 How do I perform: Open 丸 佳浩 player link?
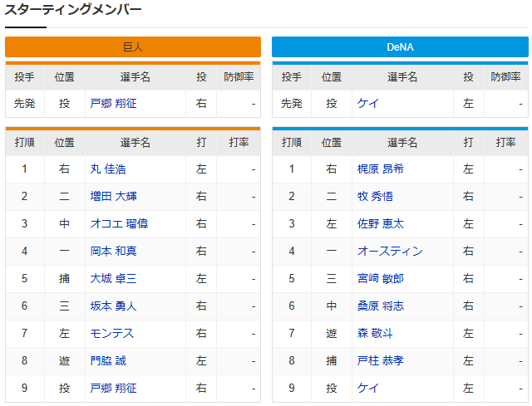click(108, 169)
